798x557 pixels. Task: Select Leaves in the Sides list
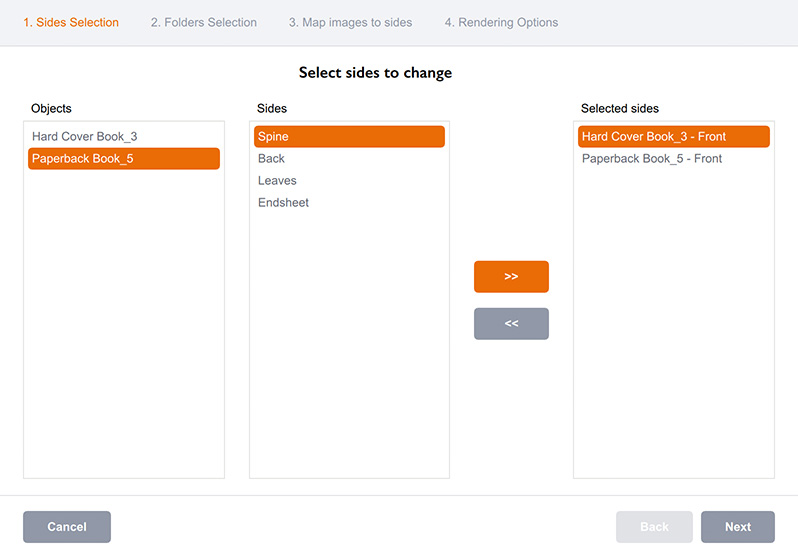coord(277,180)
